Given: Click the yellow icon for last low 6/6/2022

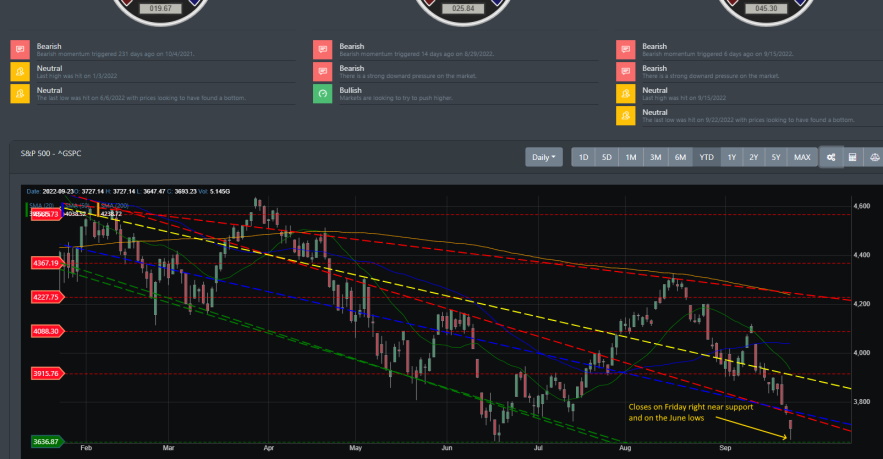Looking at the screenshot, I should (x=20, y=93).
